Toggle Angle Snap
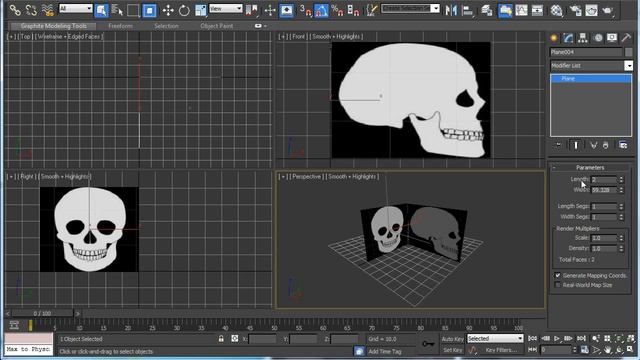The width and height of the screenshot is (640, 360). (322, 10)
